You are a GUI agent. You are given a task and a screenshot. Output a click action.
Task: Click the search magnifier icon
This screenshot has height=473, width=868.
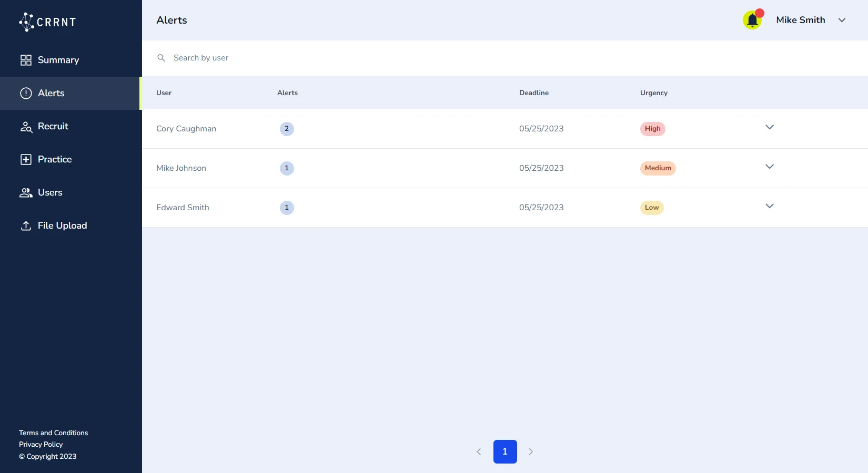(162, 58)
